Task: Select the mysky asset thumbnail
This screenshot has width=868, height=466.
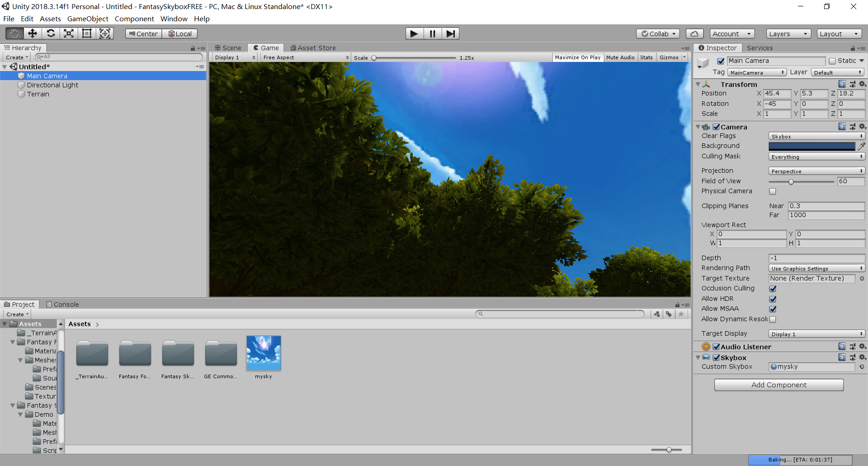Action: (x=264, y=353)
